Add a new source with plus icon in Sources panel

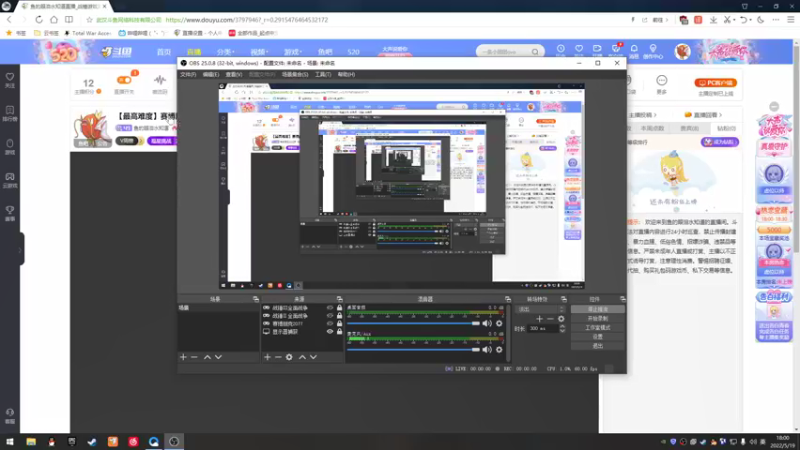click(x=267, y=357)
